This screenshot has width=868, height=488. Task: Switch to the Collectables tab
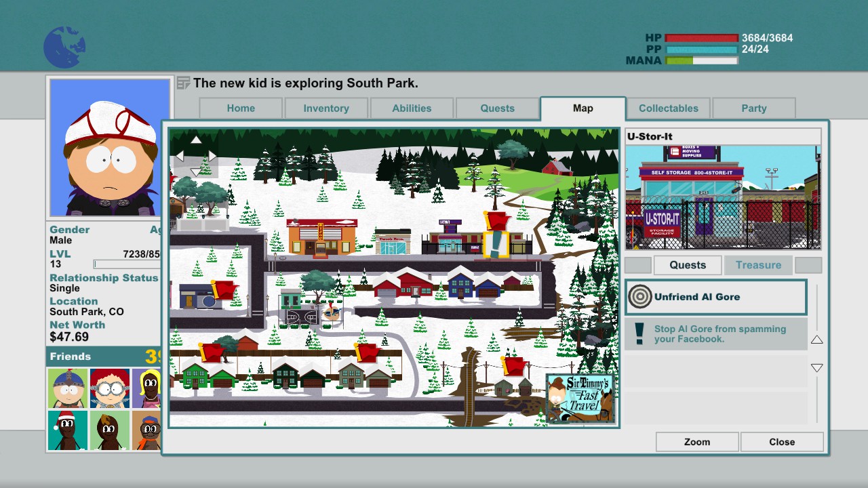click(668, 108)
